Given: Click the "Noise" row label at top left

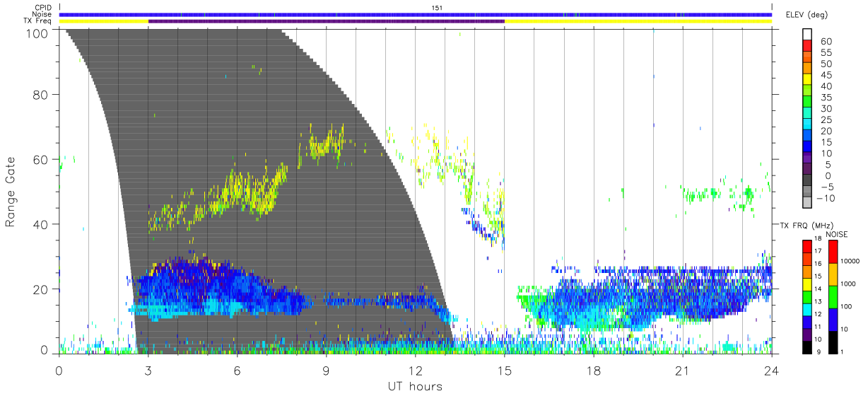Looking at the screenshot, I should coord(42,14).
